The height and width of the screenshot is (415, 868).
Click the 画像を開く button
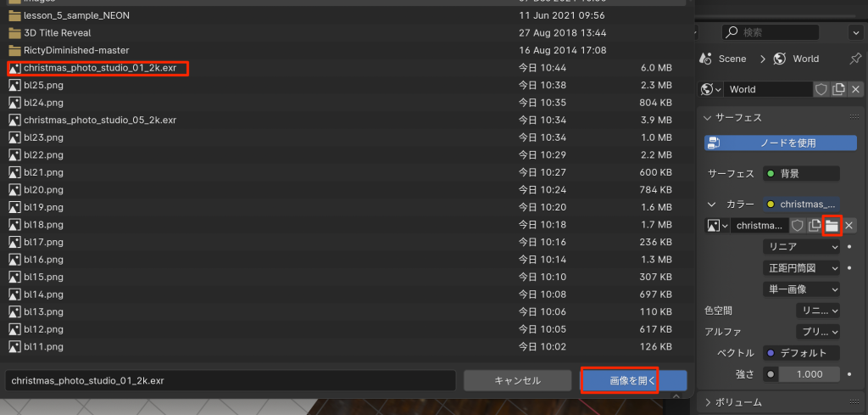633,381
